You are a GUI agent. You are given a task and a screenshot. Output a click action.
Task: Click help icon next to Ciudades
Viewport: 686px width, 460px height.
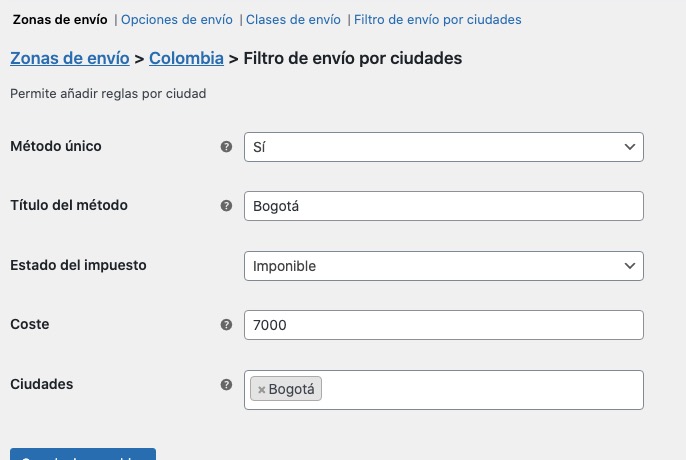click(x=226, y=385)
